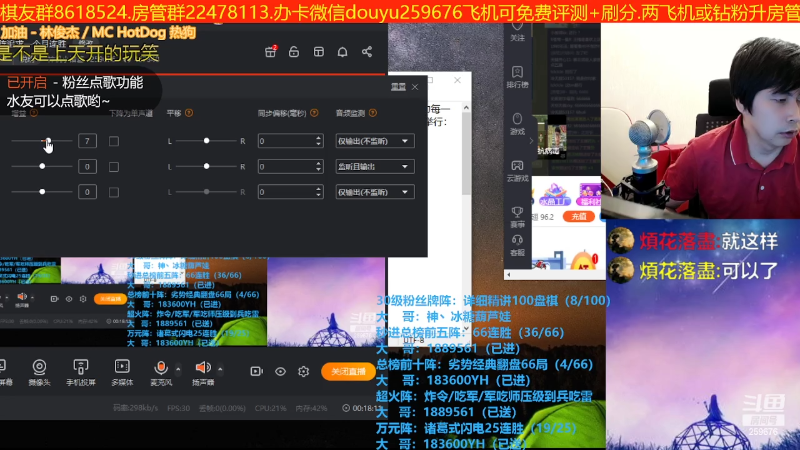Click first row gain slider handle
This screenshot has width=800, height=450.
tap(48, 141)
